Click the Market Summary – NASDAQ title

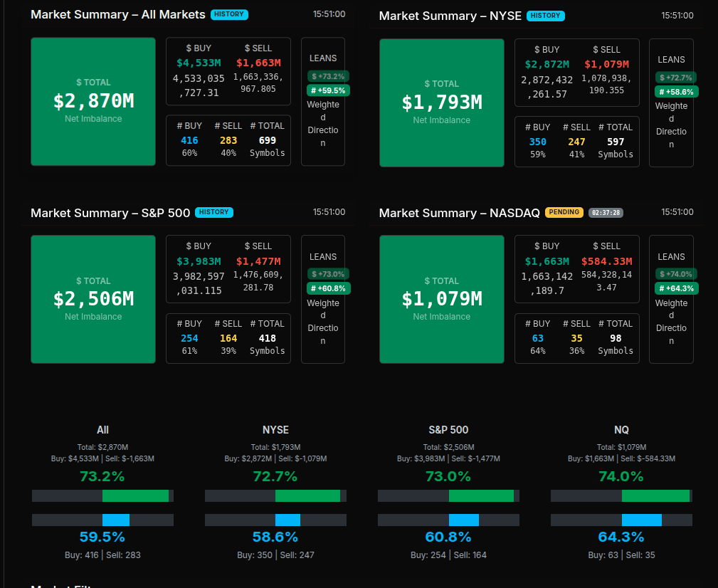click(x=459, y=213)
